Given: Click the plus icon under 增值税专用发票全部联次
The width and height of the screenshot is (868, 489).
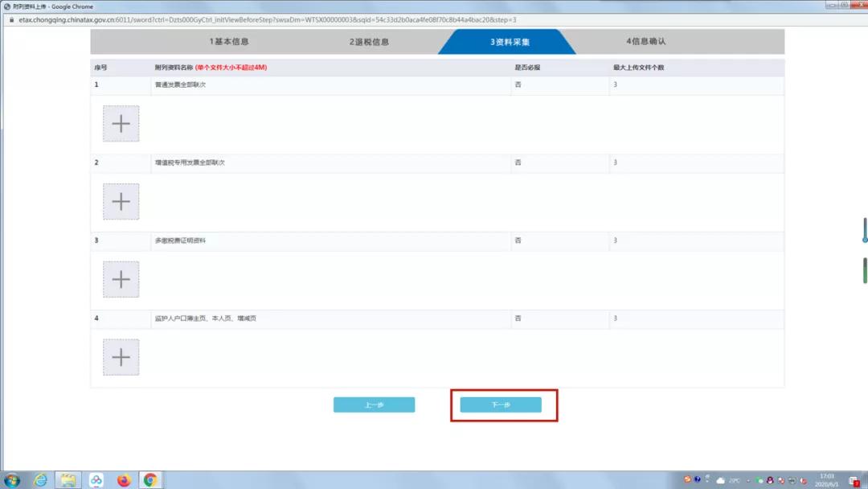Looking at the screenshot, I should point(121,201).
